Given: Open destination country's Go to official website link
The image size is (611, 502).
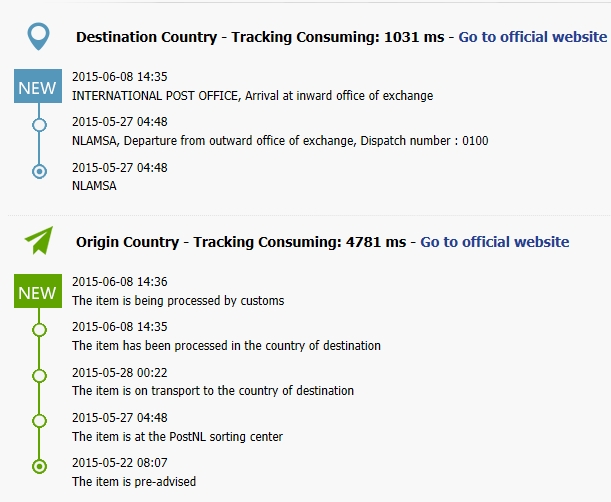Looking at the screenshot, I should (x=533, y=37).
